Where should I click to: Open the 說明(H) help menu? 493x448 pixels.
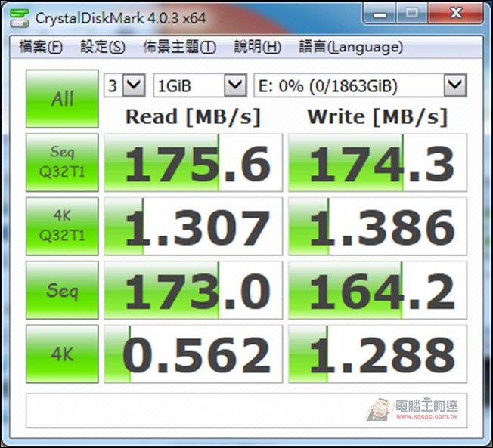[257, 47]
